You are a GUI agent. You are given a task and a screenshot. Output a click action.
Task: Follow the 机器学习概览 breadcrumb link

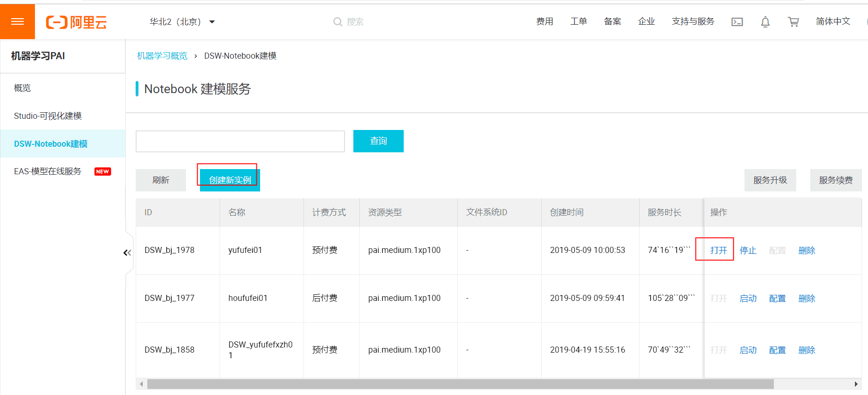click(x=162, y=56)
